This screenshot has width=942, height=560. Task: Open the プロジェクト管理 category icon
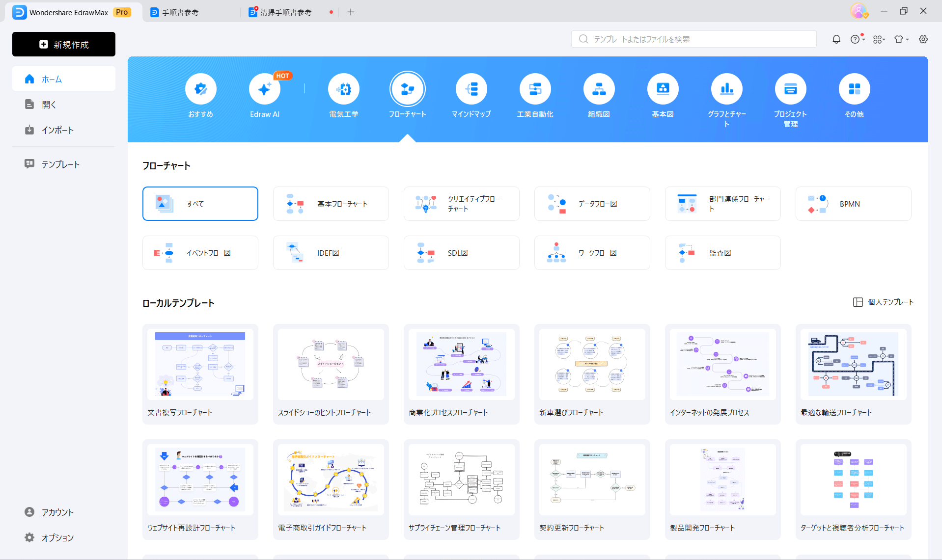791,89
